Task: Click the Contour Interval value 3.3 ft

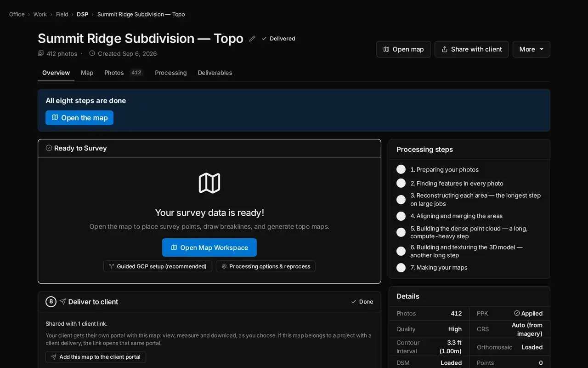Action: 451,347
